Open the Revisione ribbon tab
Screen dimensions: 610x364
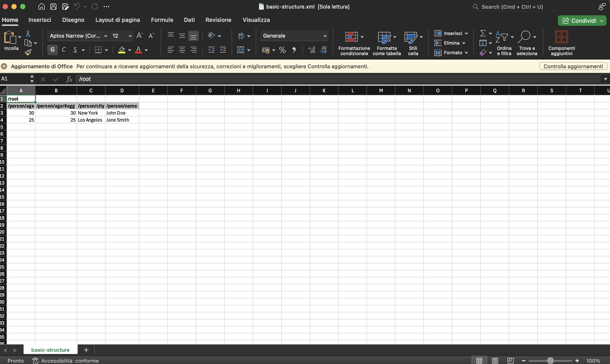click(x=218, y=20)
